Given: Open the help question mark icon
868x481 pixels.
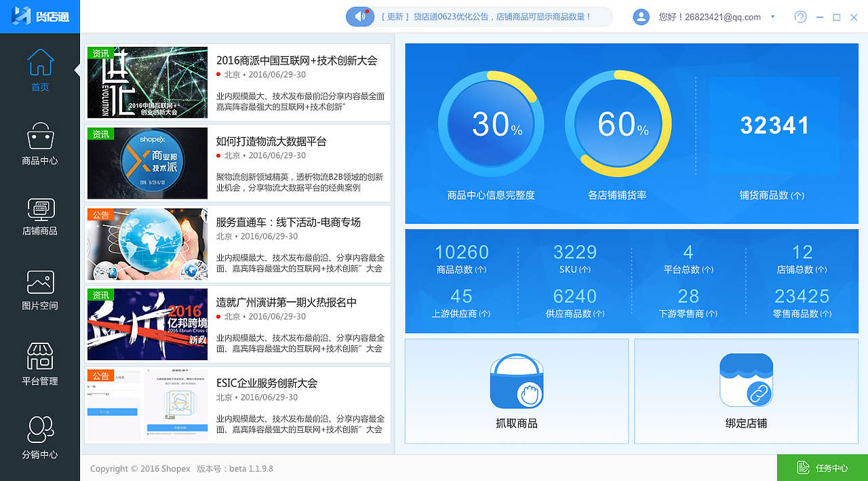Looking at the screenshot, I should [800, 17].
